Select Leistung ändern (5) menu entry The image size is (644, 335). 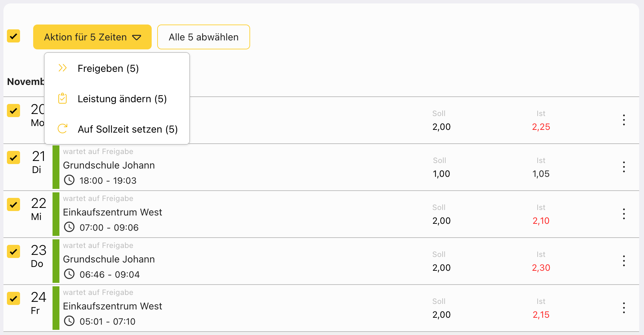122,99
